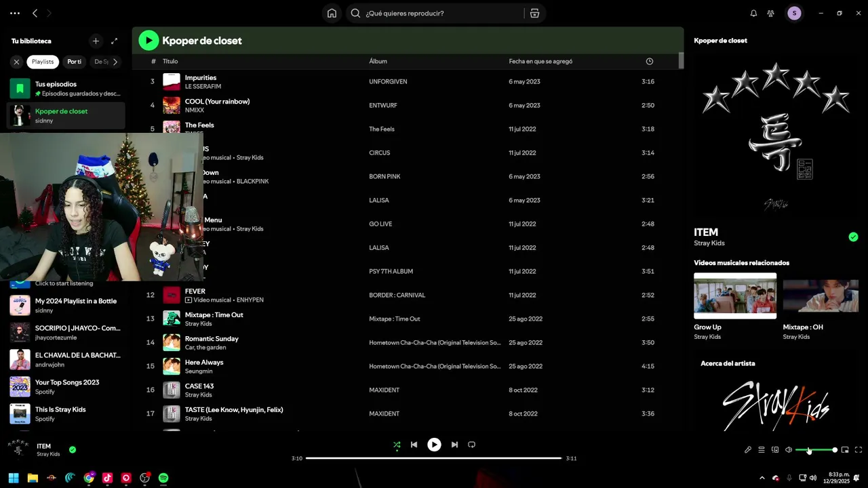Select the CASE 143 track
The height and width of the screenshot is (488, 868).
click(407, 390)
